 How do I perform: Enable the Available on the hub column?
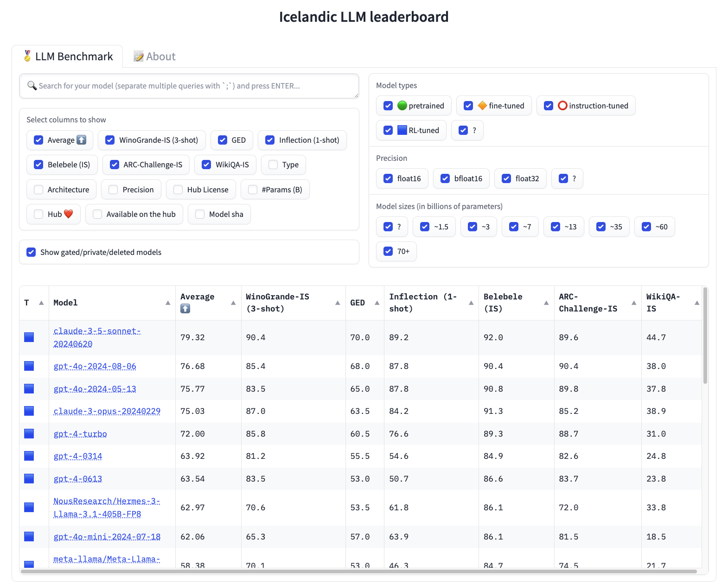point(97,214)
